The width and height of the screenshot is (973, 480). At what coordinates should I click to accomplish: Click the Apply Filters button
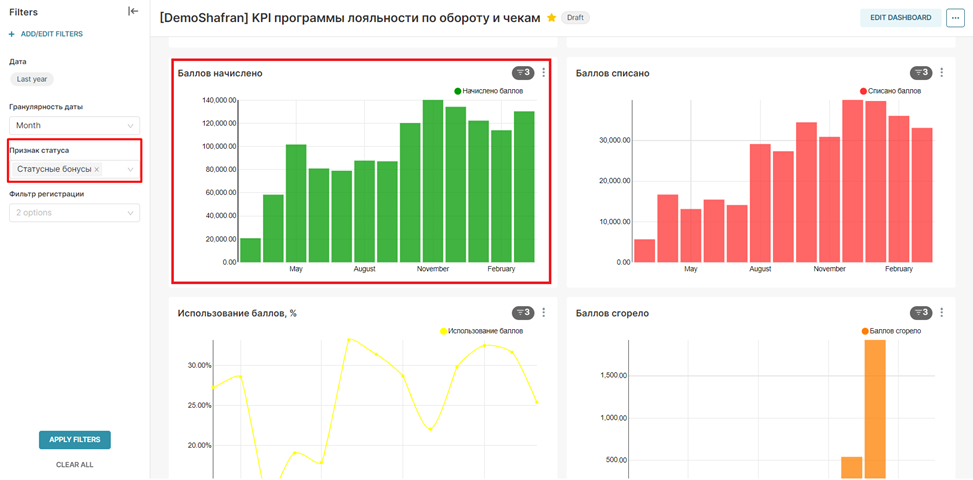click(74, 440)
